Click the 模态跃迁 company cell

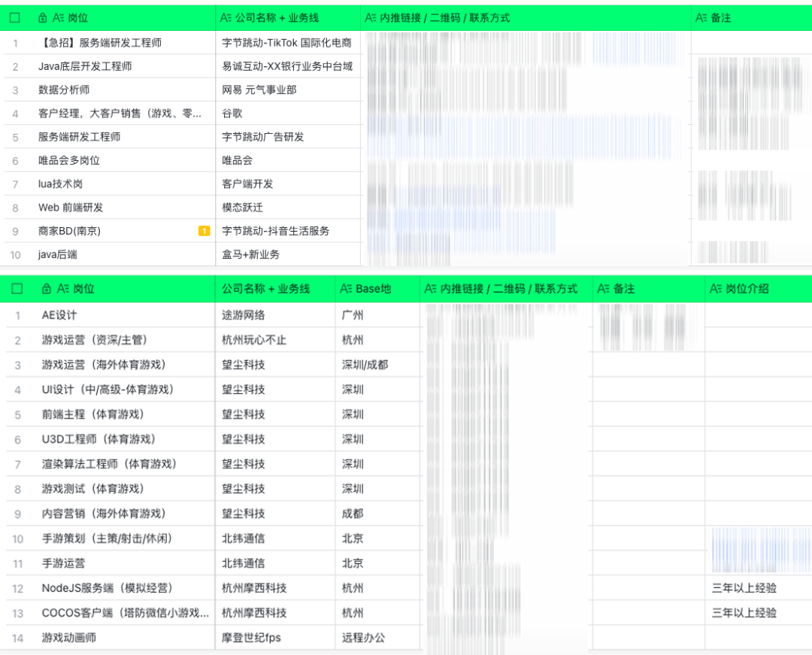click(288, 208)
